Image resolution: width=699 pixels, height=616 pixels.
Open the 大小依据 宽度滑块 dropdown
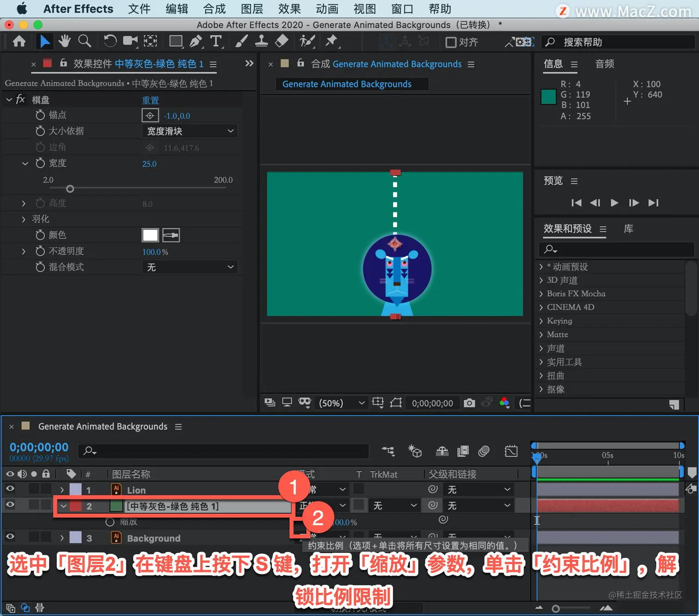tap(190, 131)
